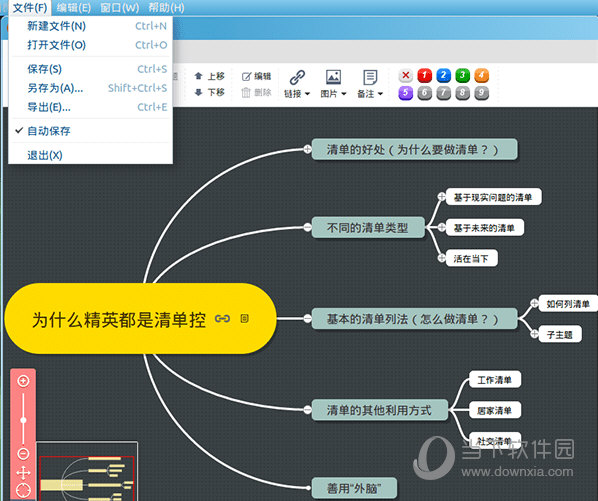This screenshot has height=501, width=598.
Task: Select 工作清单 subtopic
Action: click(495, 380)
